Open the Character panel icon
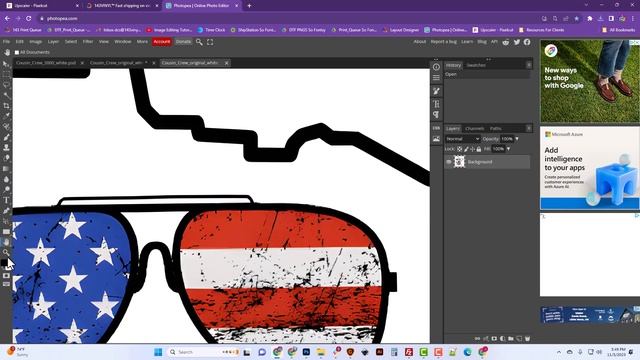 coord(436,104)
